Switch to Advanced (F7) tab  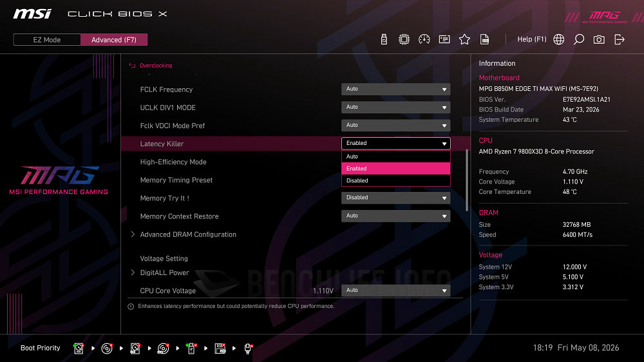(x=114, y=40)
